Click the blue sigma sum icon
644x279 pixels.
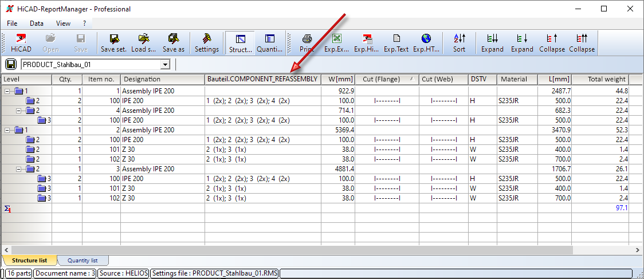click(x=7, y=209)
